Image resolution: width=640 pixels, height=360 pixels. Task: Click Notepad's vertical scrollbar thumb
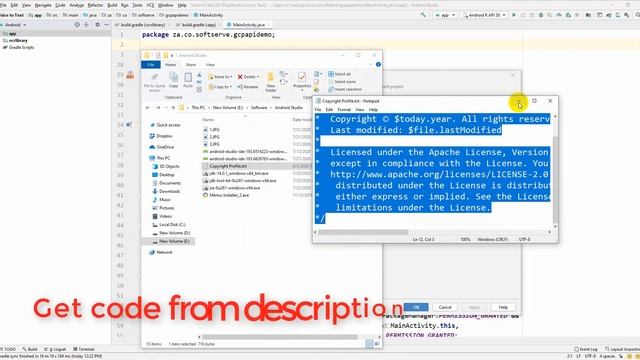tap(555, 180)
